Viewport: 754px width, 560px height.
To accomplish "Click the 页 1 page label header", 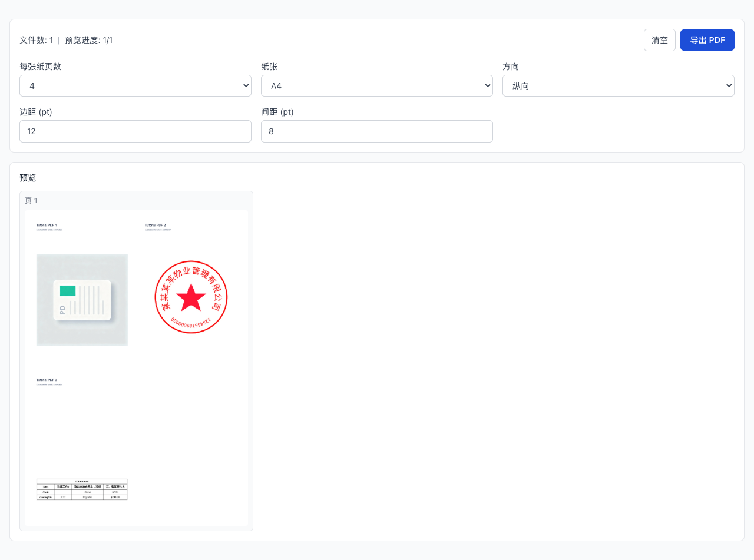I will (x=31, y=200).
